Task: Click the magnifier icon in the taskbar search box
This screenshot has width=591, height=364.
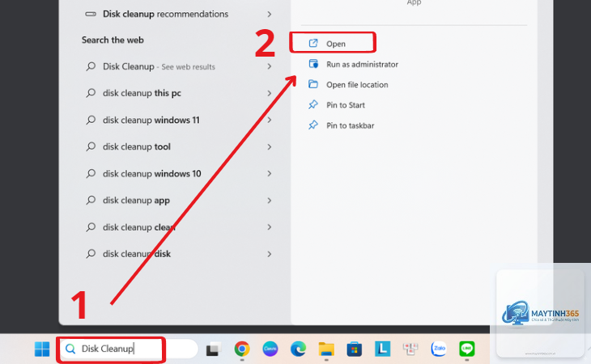Action: pyautogui.click(x=70, y=349)
